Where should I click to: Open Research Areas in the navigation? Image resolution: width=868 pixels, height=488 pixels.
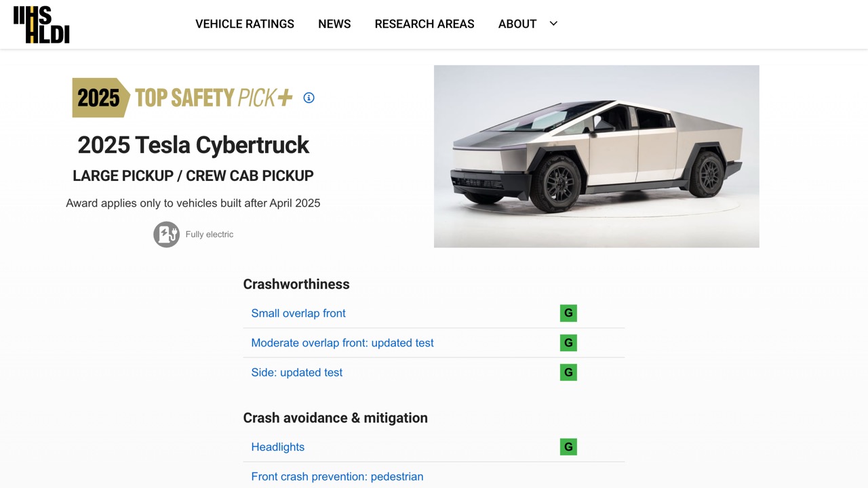[425, 24]
